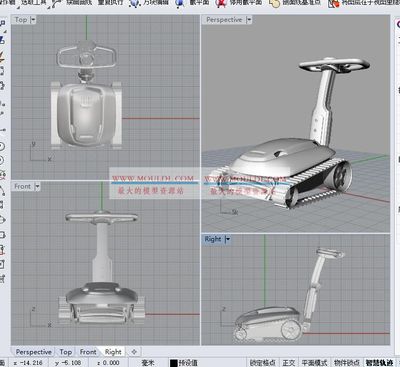Open the 预设值 layer selector in status bar
The width and height of the screenshot is (400, 367).
[188, 363]
